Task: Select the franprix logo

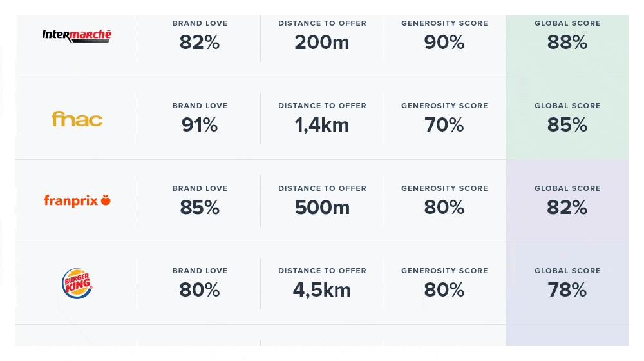Action: [x=77, y=200]
